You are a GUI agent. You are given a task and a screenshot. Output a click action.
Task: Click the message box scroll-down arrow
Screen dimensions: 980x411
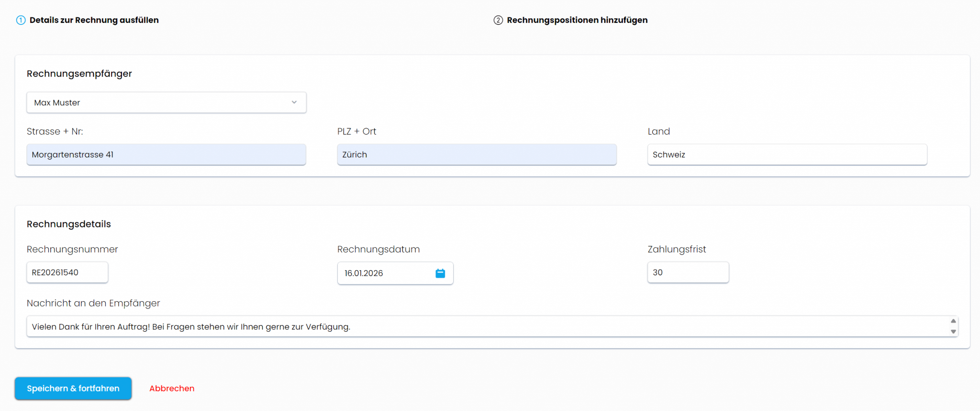(953, 331)
